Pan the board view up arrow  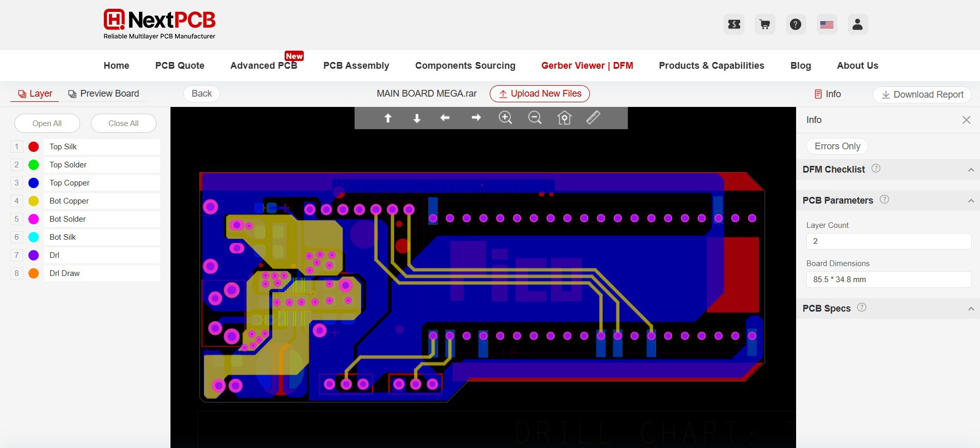pyautogui.click(x=388, y=118)
